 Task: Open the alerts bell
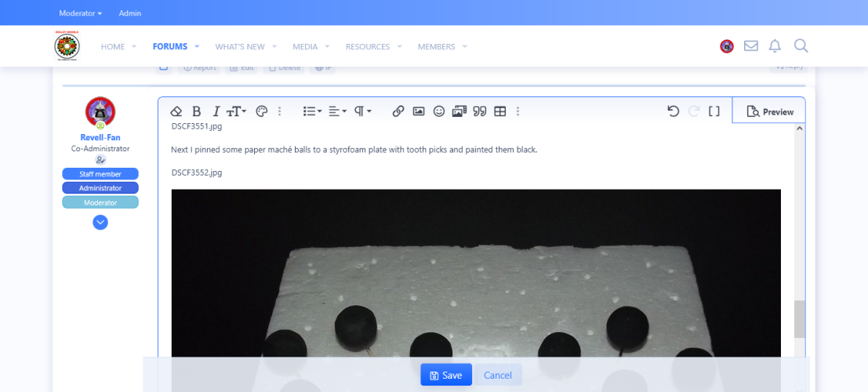pos(775,46)
